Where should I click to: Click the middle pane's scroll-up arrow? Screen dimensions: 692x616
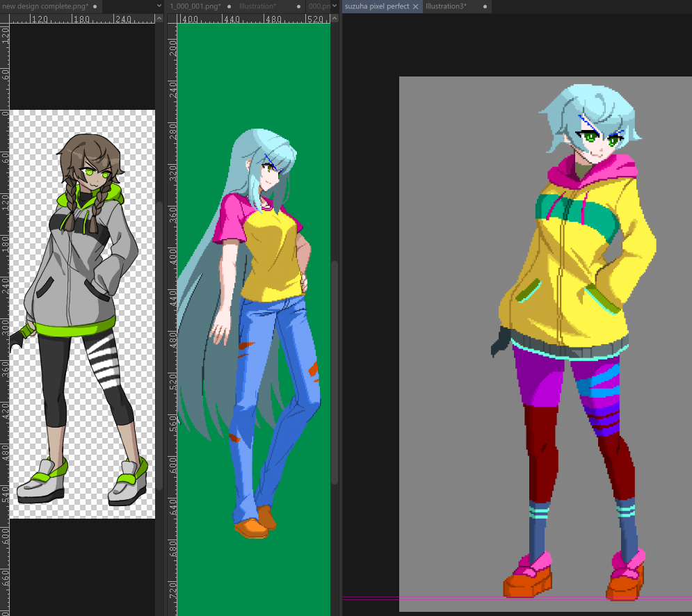coord(335,19)
